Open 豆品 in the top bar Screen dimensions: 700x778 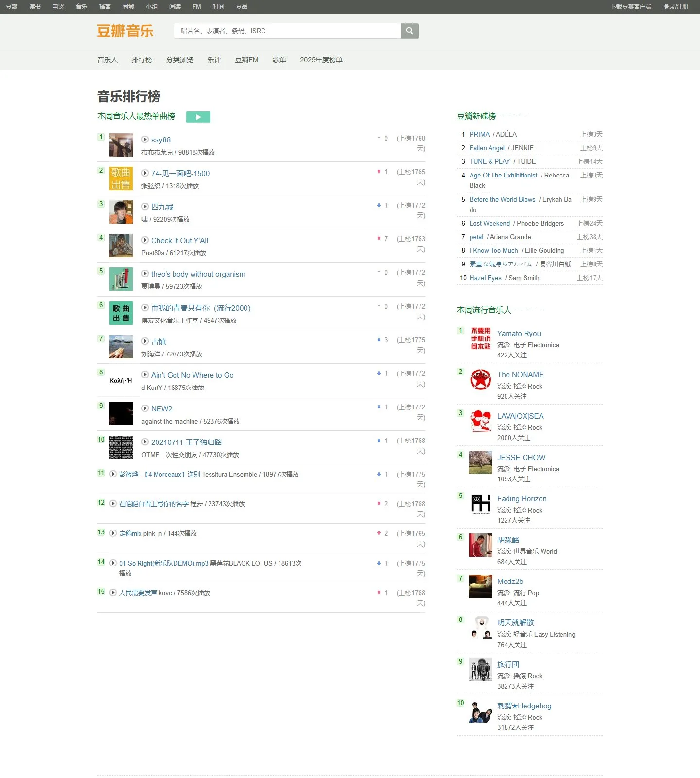[242, 7]
